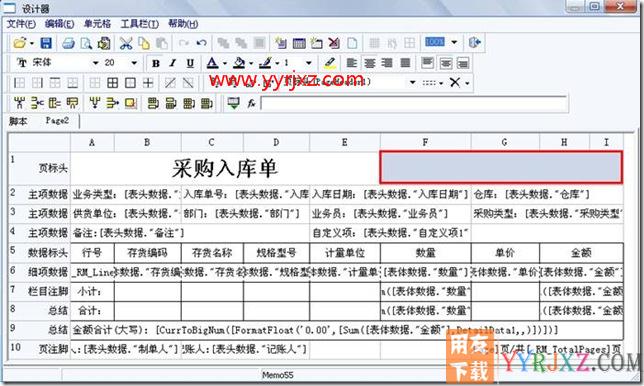Toggle vertical align middle
The image size is (644, 386).
[446, 63]
